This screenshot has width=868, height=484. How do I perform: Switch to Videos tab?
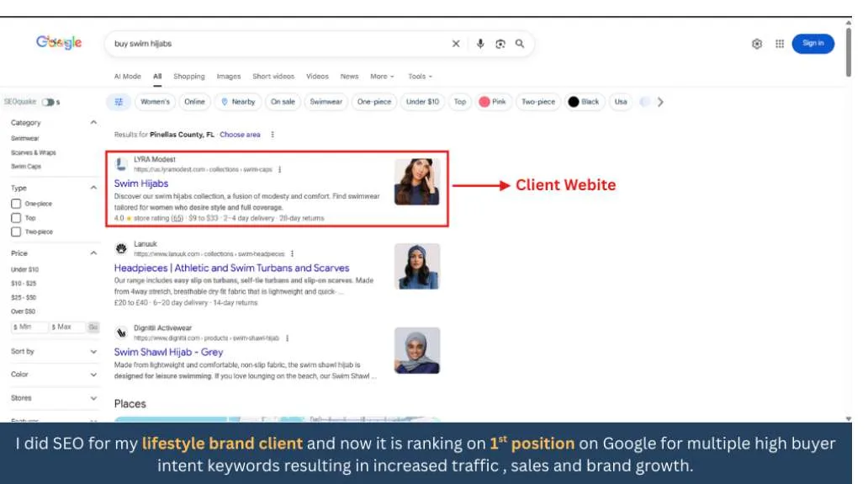(317, 77)
